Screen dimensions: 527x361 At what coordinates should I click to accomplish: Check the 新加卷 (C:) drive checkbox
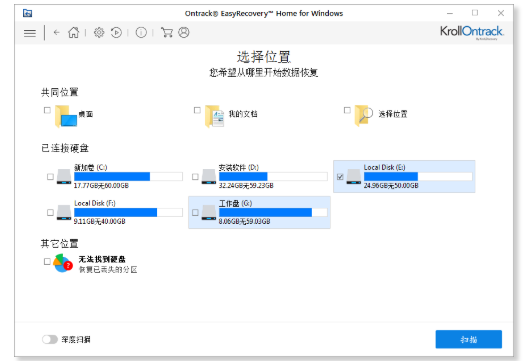tap(50, 176)
